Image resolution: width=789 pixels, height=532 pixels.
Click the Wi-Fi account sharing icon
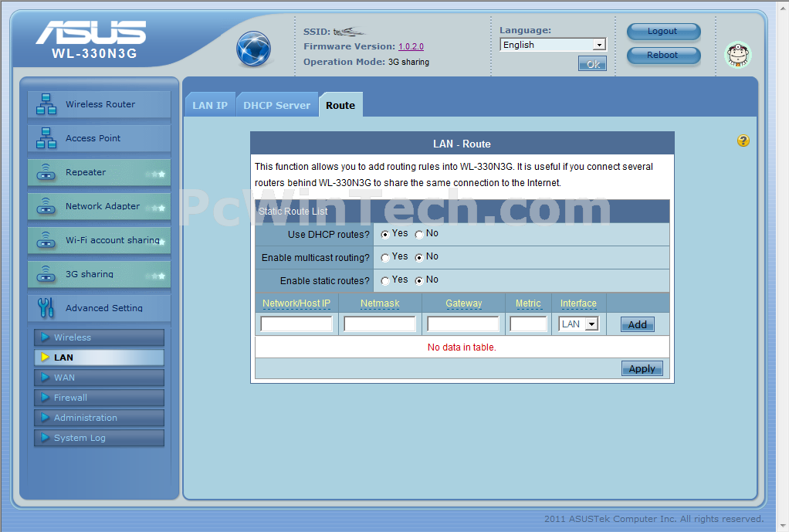(x=46, y=240)
